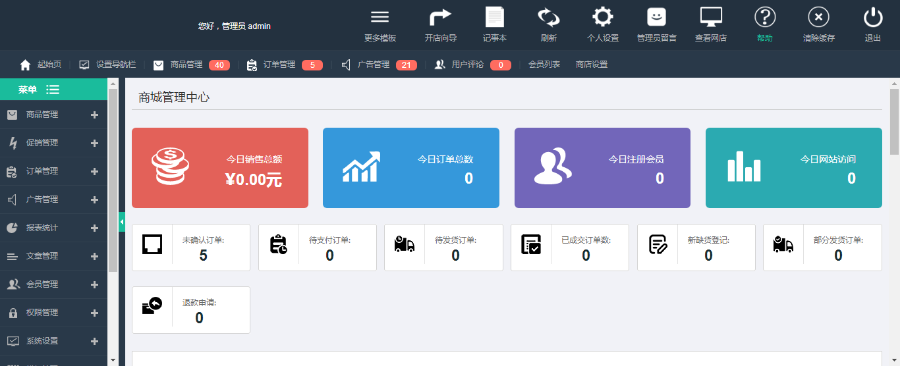900x366 pixels.
Task: Open the 更多模板 hamburger icon
Action: (380, 17)
